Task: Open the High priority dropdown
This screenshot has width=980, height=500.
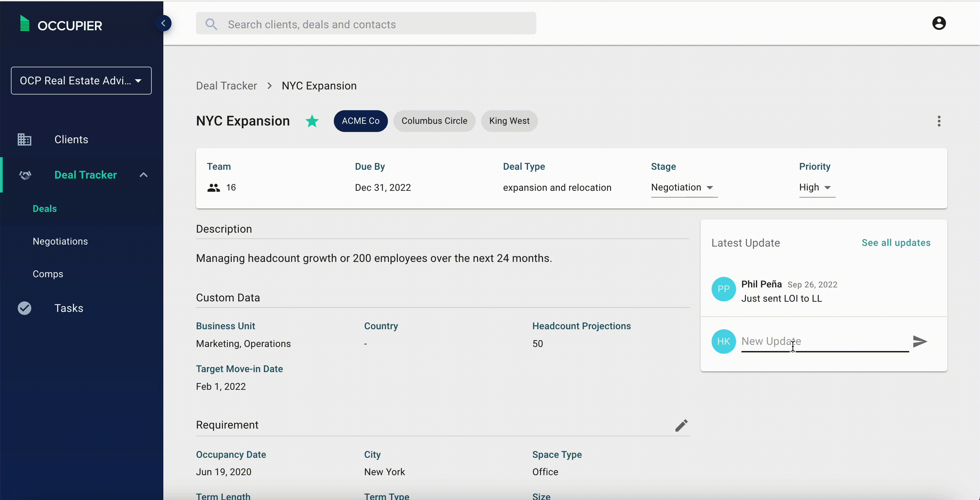Action: click(x=816, y=187)
